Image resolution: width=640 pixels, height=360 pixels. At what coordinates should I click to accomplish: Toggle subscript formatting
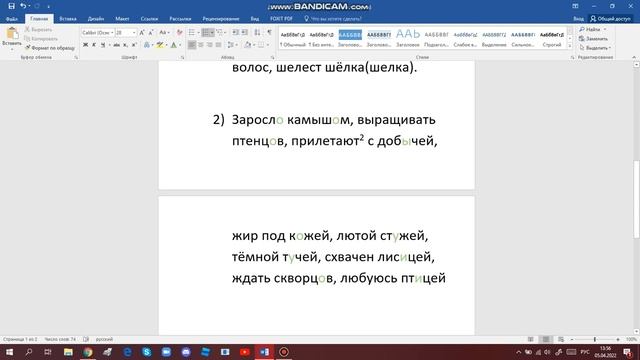click(125, 44)
